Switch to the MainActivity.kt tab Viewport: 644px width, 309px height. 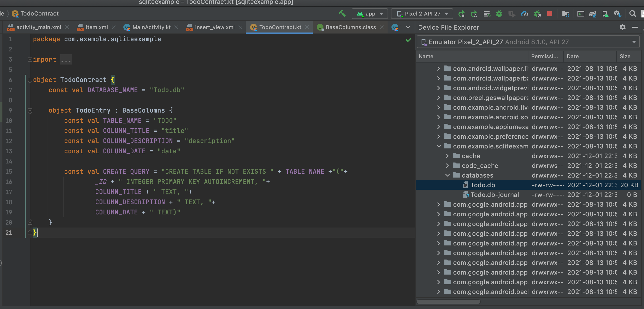(x=151, y=27)
